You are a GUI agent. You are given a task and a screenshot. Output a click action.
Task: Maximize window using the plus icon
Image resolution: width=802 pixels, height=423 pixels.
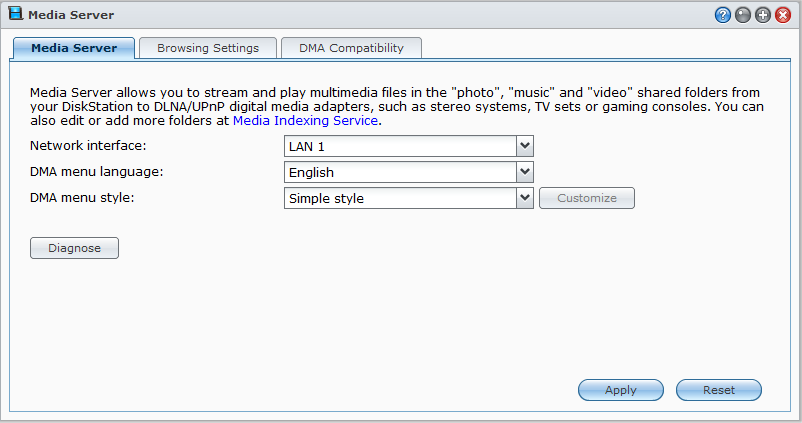[763, 15]
